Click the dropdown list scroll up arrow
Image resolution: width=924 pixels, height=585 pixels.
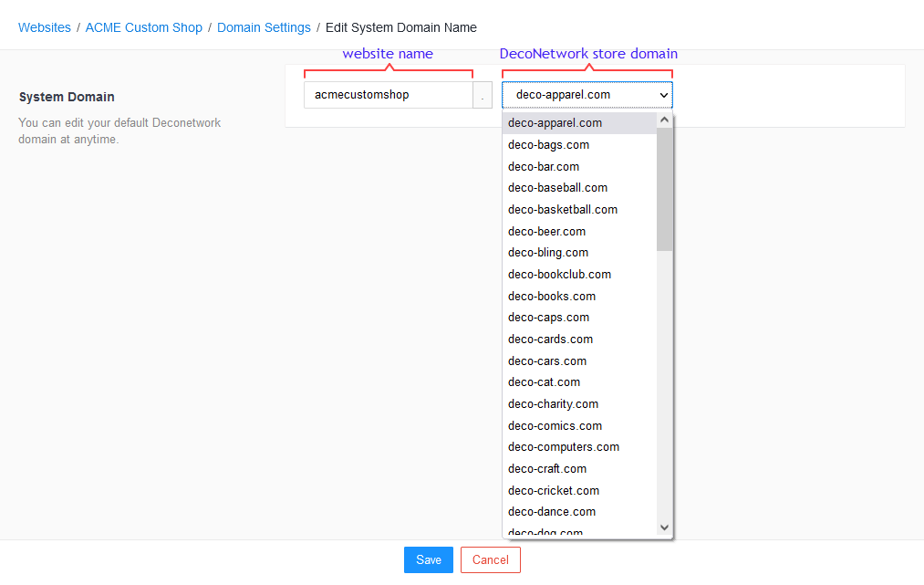pyautogui.click(x=664, y=120)
